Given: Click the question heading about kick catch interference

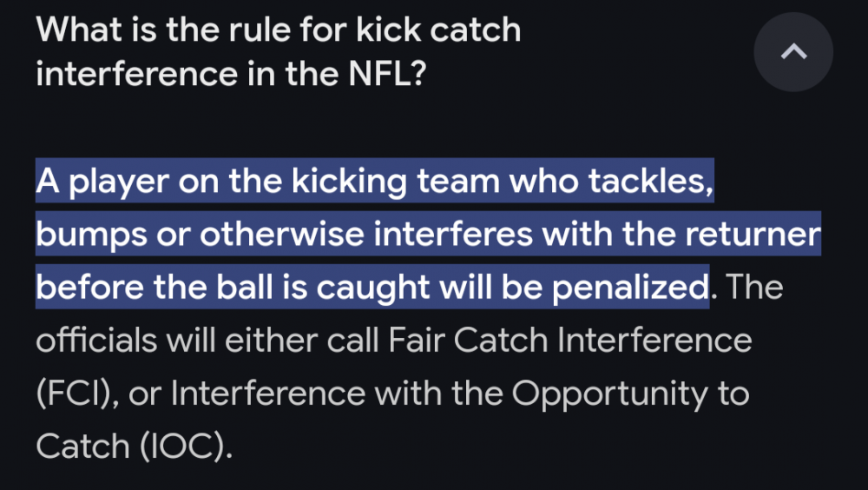Looking at the screenshot, I should point(278,52).
